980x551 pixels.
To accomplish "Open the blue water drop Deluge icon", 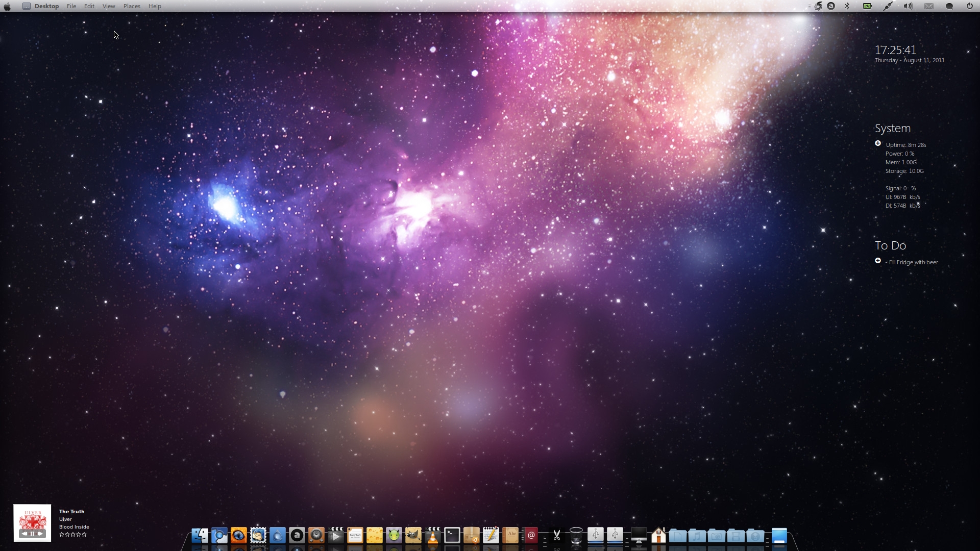I will [277, 535].
